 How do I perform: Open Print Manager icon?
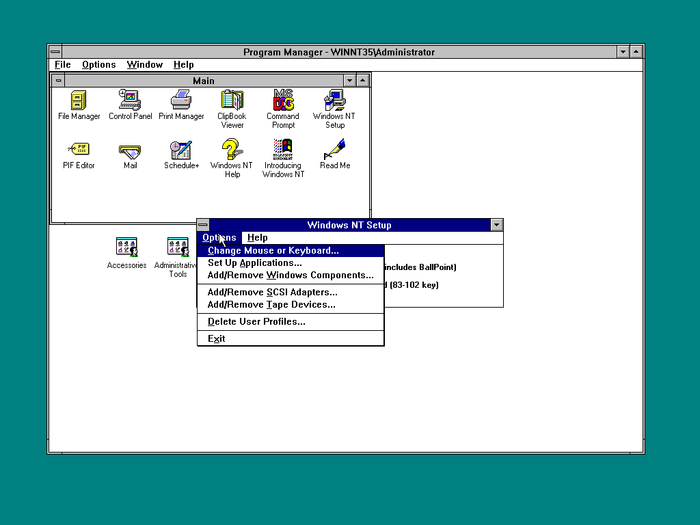(181, 100)
